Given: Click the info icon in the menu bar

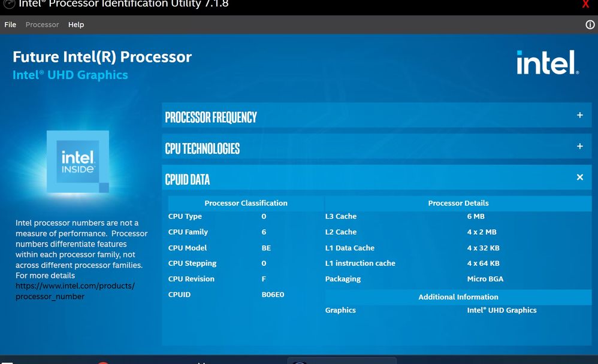Looking at the screenshot, I should (x=590, y=25).
